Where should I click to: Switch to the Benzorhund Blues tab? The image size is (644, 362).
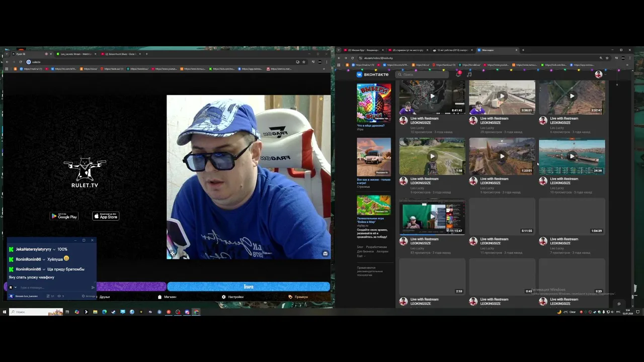click(120, 54)
